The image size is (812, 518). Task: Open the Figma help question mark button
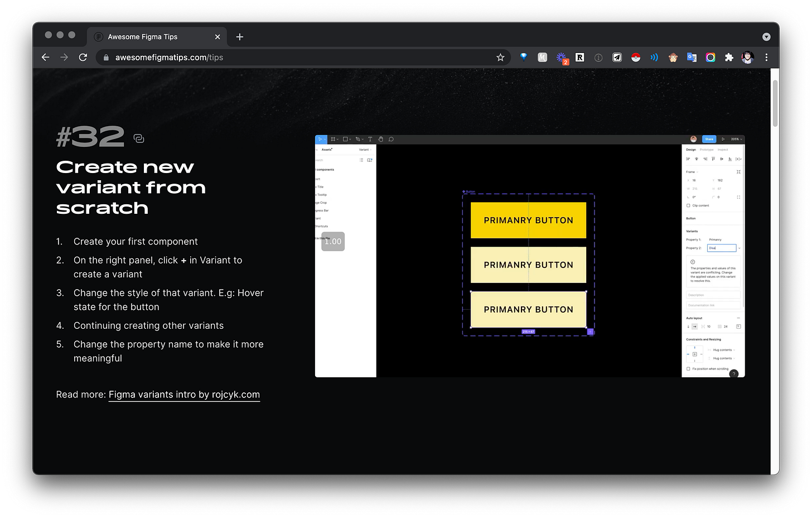(x=734, y=373)
